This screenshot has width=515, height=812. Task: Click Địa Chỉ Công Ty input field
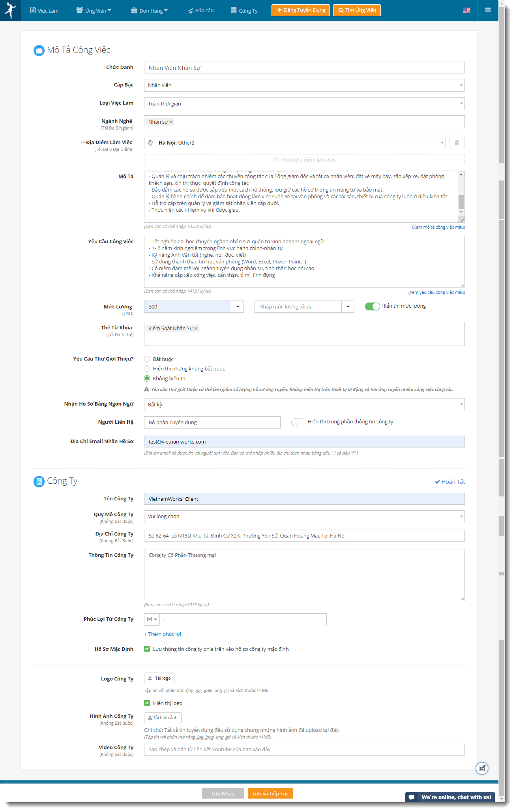click(x=304, y=536)
